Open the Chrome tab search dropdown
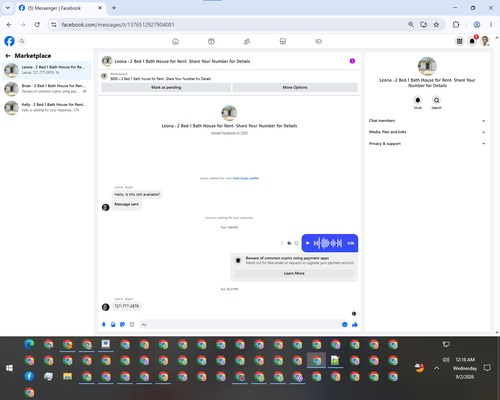 8,8
